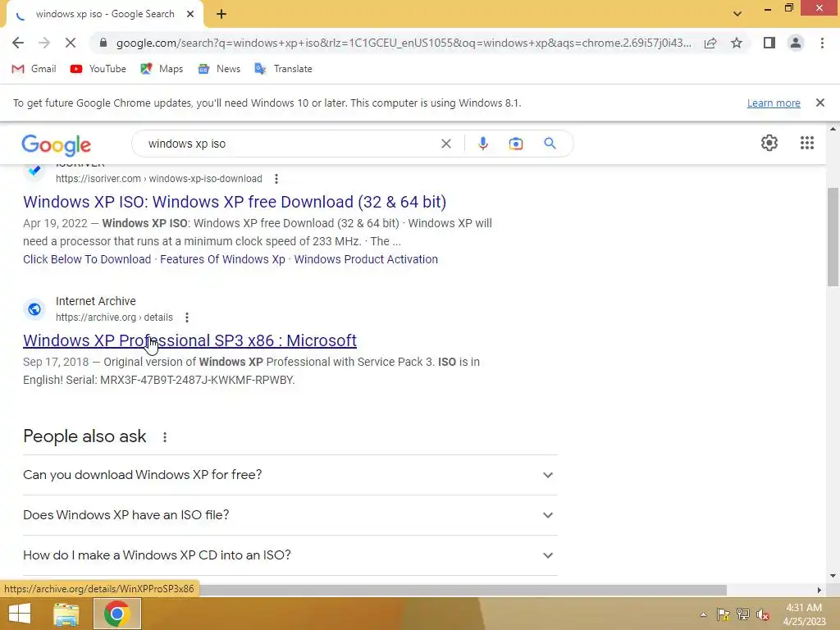Expand How do I make XP CD ISO
Screen dimensions: 840x630
(x=290, y=555)
